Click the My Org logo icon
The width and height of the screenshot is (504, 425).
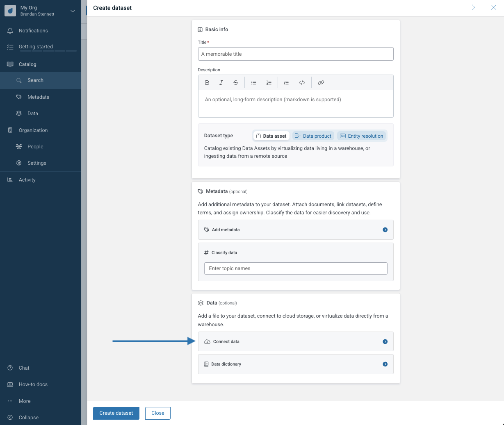(10, 11)
